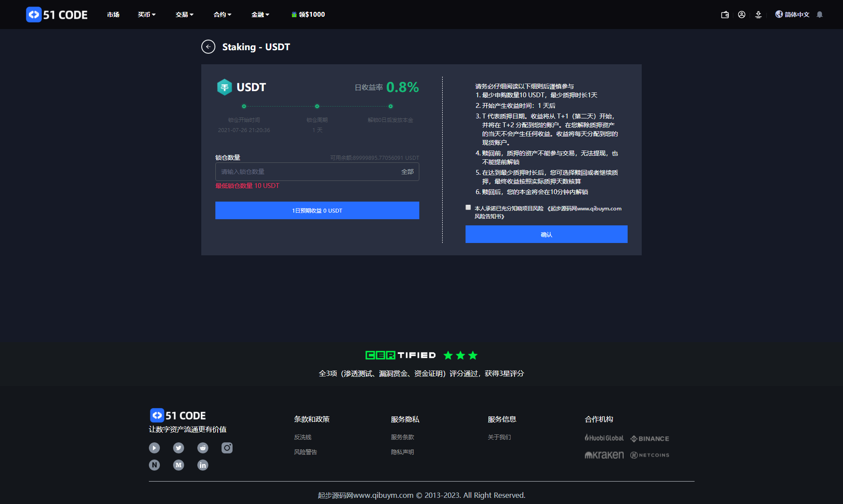Click the 0.8% daily yield value
Image resolution: width=843 pixels, height=504 pixels.
pos(403,87)
